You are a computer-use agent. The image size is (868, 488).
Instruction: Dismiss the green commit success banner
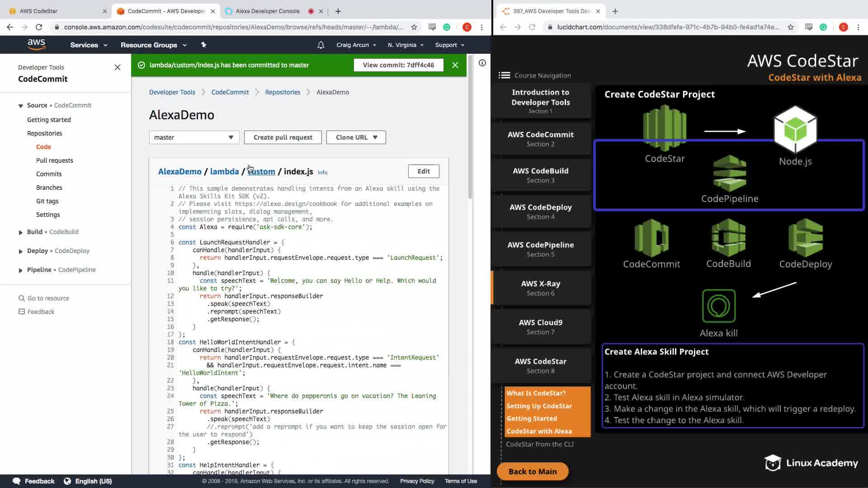[x=455, y=65]
